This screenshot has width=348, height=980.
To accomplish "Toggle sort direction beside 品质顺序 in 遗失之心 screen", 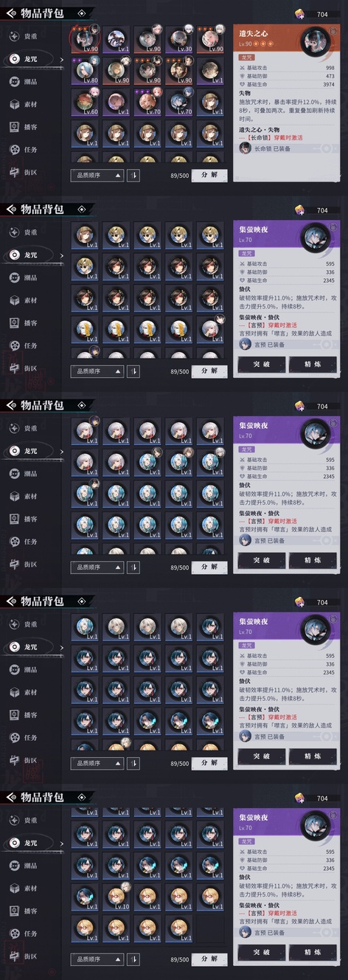I will click(133, 176).
